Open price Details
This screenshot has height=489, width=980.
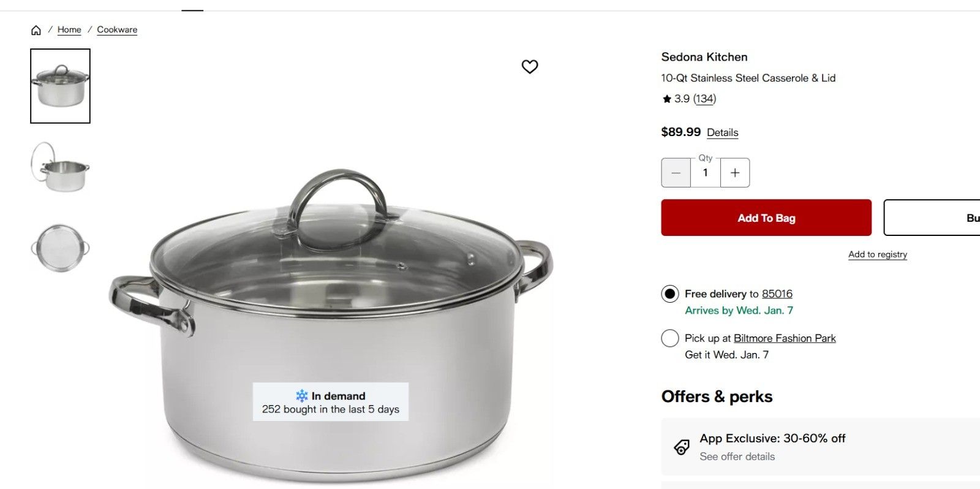point(723,132)
